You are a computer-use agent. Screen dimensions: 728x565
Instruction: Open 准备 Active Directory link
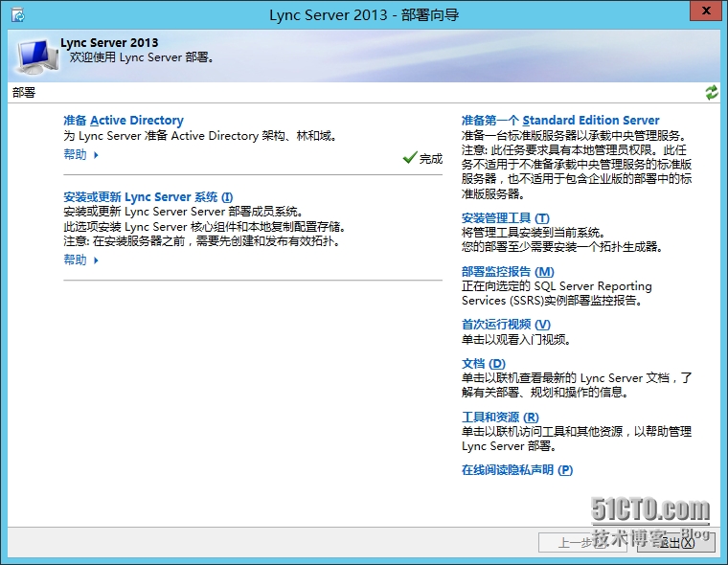point(124,121)
